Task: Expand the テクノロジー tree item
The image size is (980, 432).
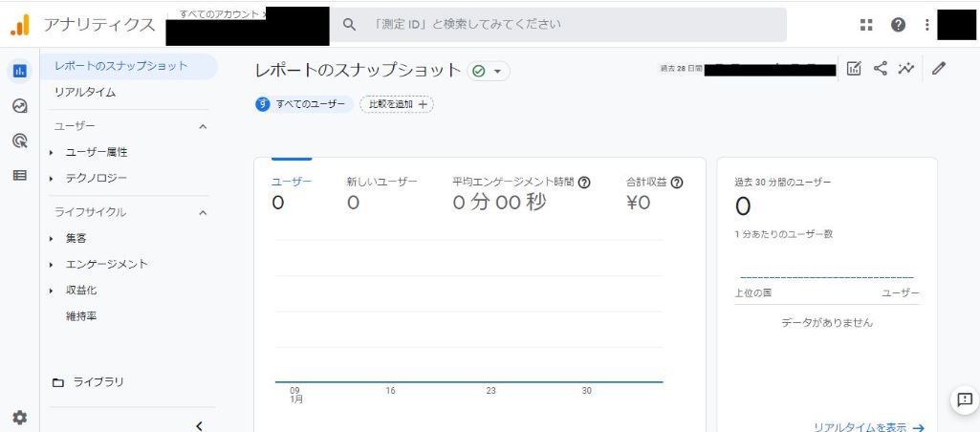Action: click(52, 179)
